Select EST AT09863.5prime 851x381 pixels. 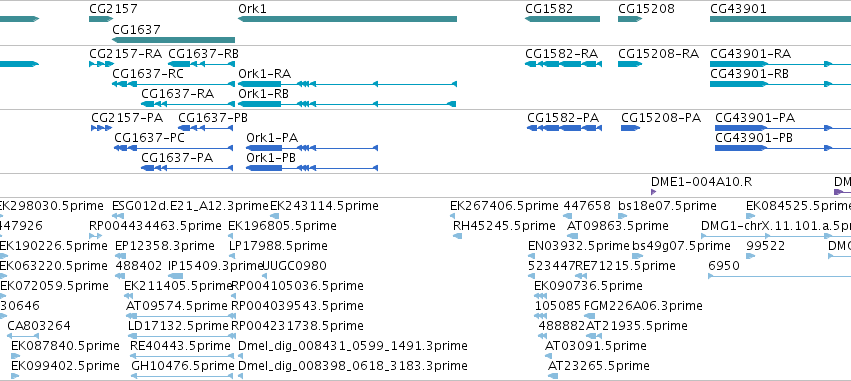click(618, 226)
